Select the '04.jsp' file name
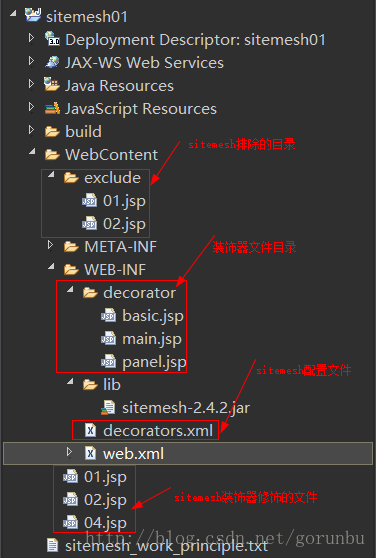Image resolution: width=376 pixels, height=558 pixels. click(x=105, y=523)
